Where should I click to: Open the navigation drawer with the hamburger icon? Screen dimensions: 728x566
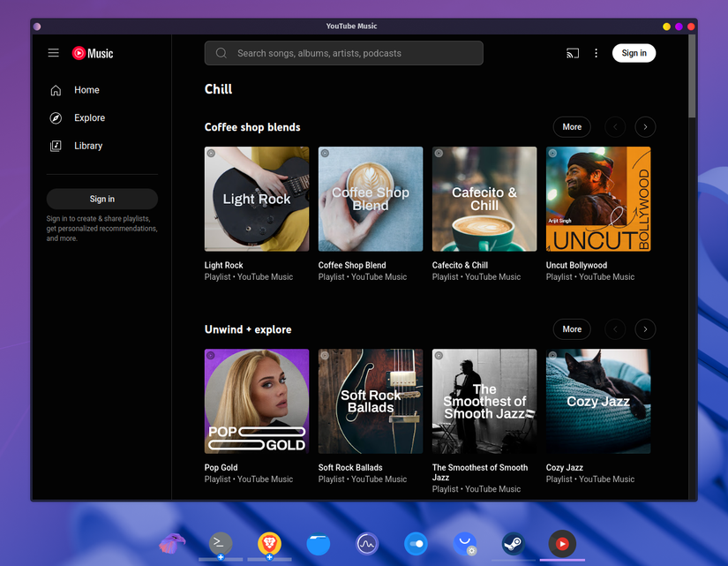(x=53, y=53)
